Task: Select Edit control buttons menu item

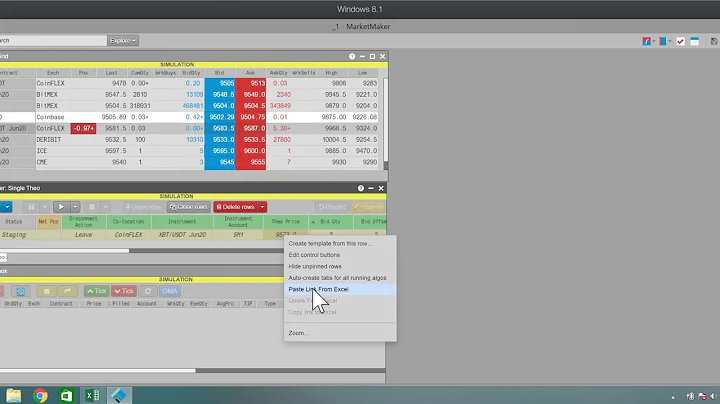Action: [340, 255]
